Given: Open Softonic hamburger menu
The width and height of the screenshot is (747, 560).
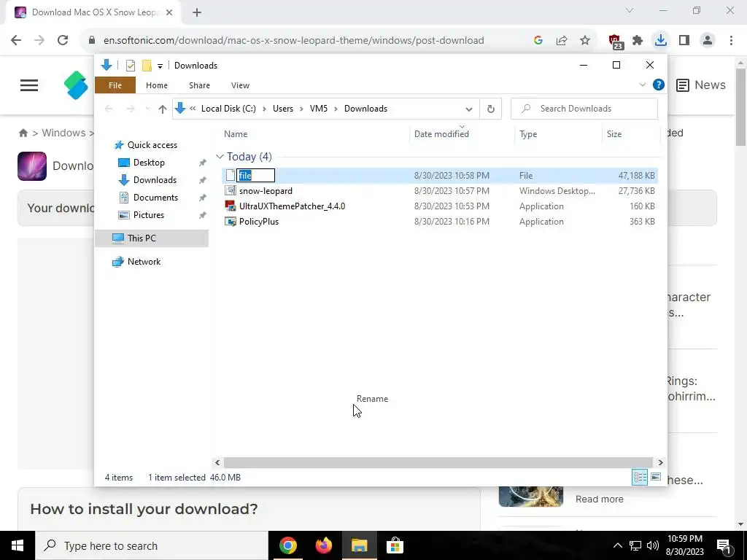Looking at the screenshot, I should [x=29, y=85].
